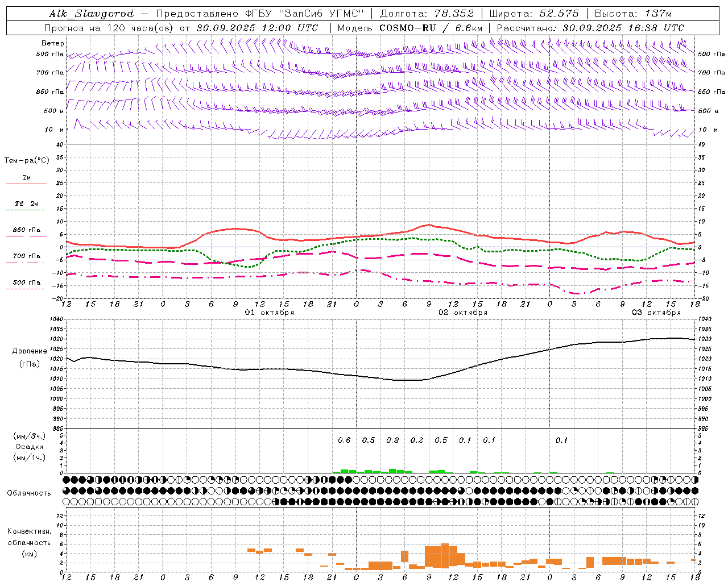Click the '10 м' wind level label on left
Image resolution: width=728 pixels, height=582 pixels.
tap(54, 130)
